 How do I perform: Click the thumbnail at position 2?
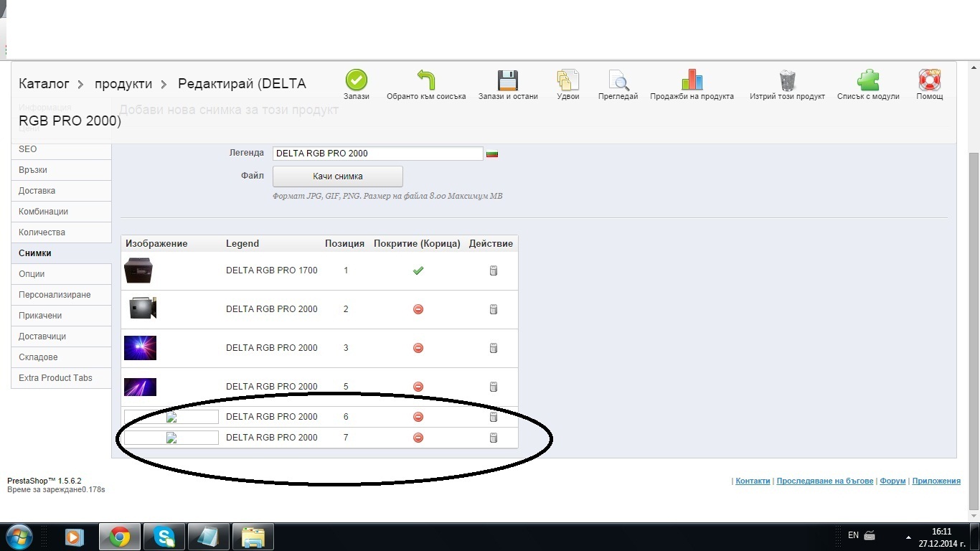(142, 309)
